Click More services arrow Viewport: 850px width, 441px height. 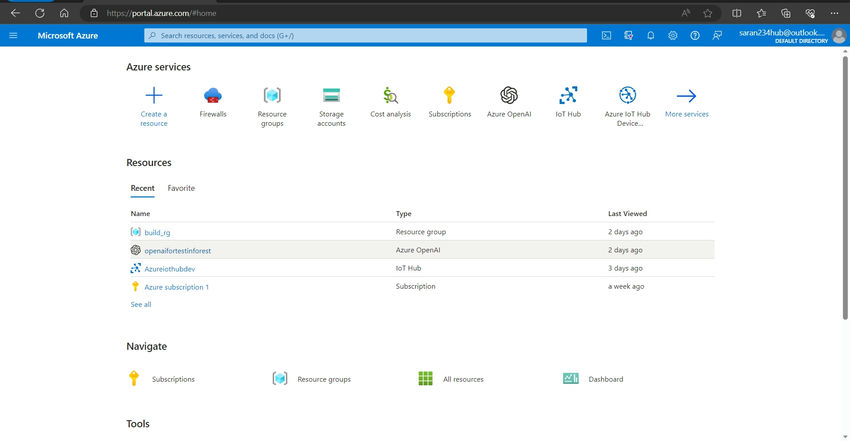coord(686,96)
